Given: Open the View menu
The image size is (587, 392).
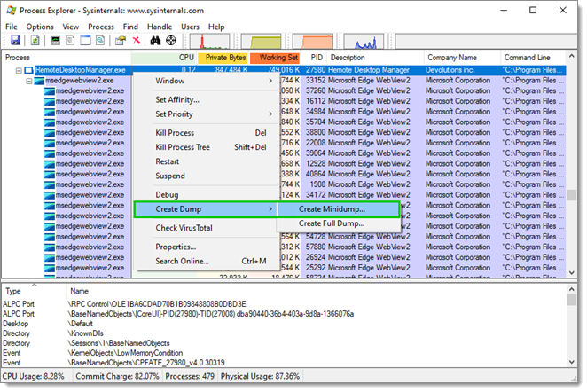Looking at the screenshot, I should pyautogui.click(x=71, y=27).
